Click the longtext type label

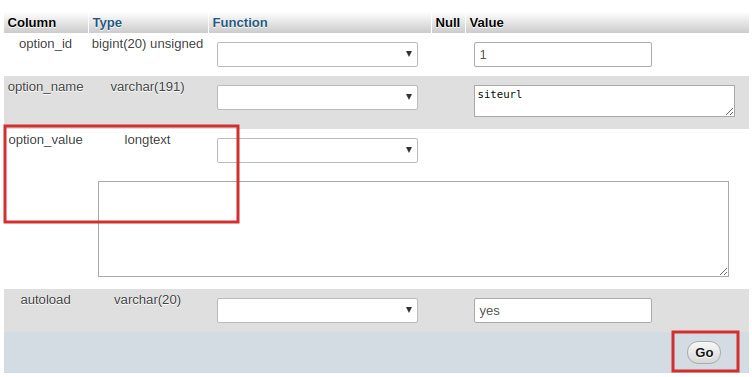(147, 140)
